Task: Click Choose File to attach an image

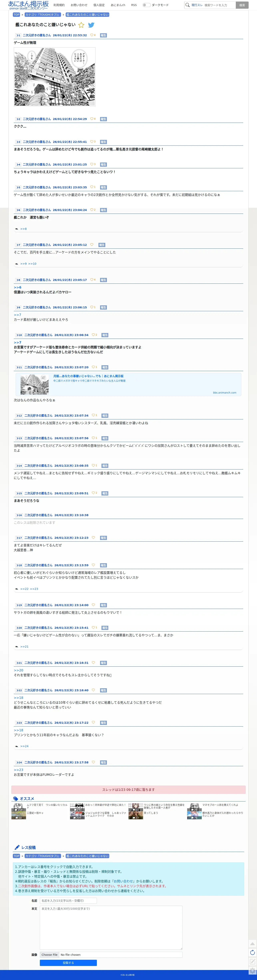Action: point(49,955)
